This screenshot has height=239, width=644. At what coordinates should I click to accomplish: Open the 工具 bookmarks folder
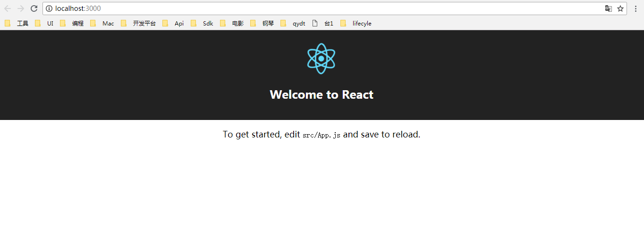click(x=17, y=23)
